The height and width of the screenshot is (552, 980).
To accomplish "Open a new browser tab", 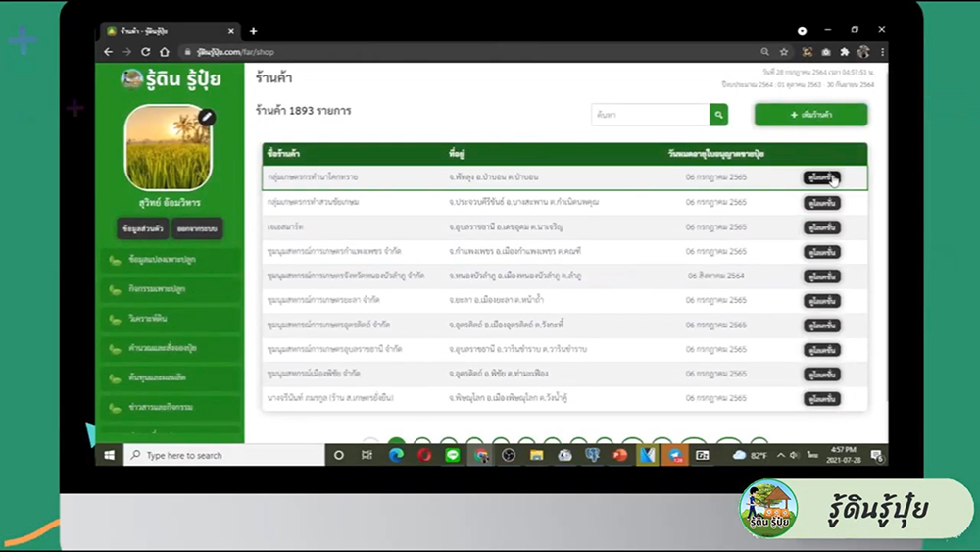I will coord(253,31).
